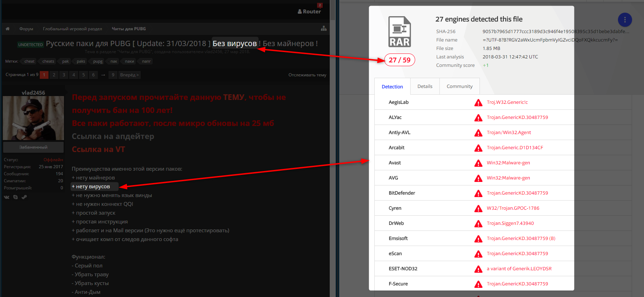Click the папг tag
The image size is (644, 297).
pos(146,61)
